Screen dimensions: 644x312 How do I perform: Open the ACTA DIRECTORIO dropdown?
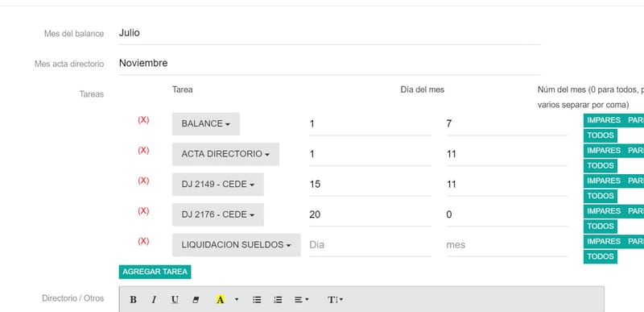[225, 154]
